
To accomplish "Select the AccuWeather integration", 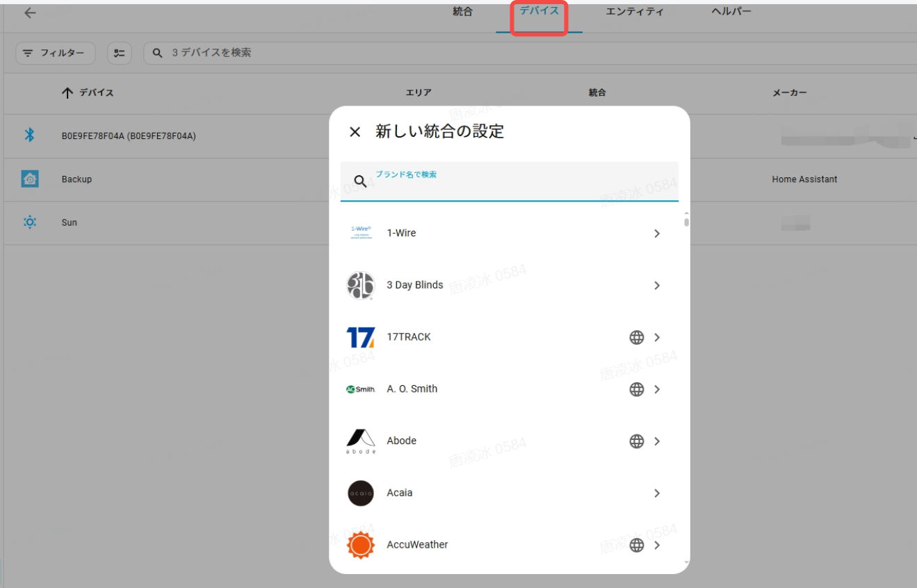I will [x=509, y=545].
